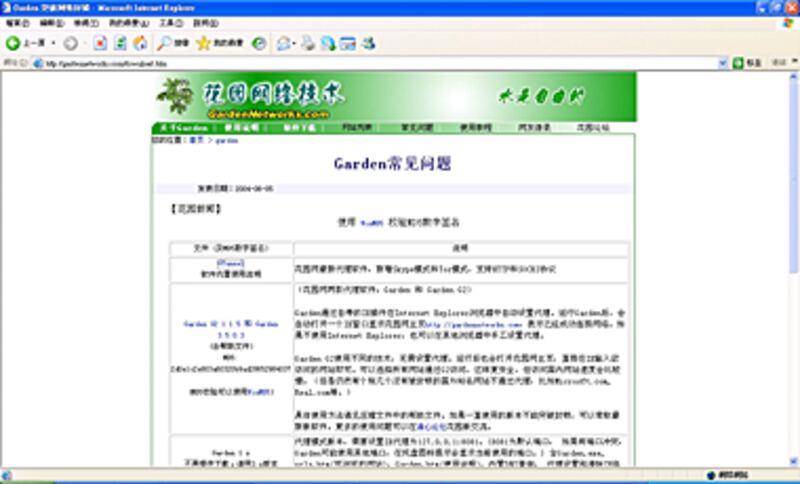This screenshot has height=484, width=800.
Task: Open the 使用说明 navigation tab
Action: click(x=242, y=128)
